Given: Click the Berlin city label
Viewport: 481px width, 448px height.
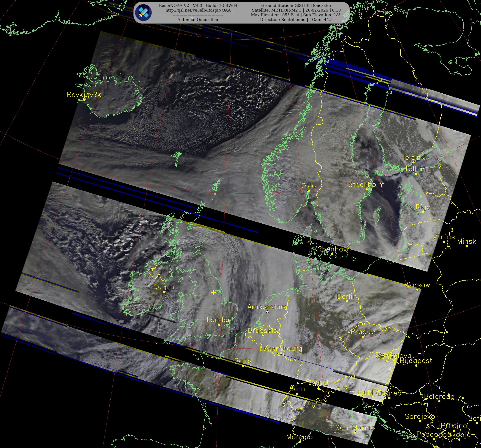Looking at the screenshot, I should (x=346, y=296).
